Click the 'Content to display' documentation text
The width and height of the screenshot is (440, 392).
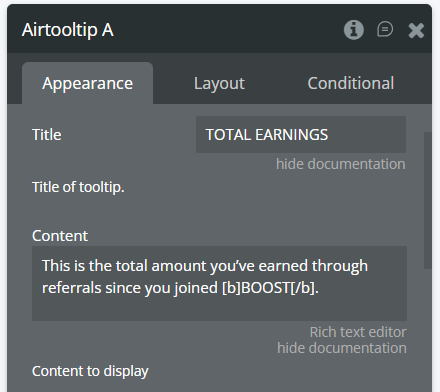point(90,371)
